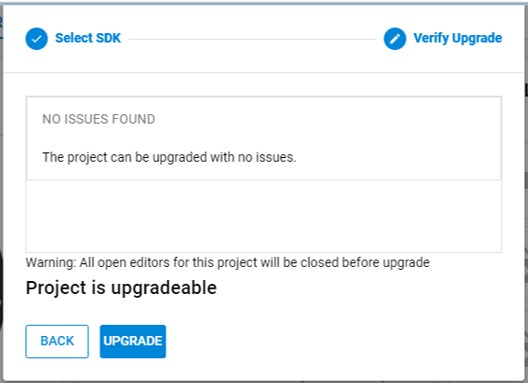Click the white checkmark inside blue circle
The width and height of the screenshot is (532, 383).
tap(37, 39)
